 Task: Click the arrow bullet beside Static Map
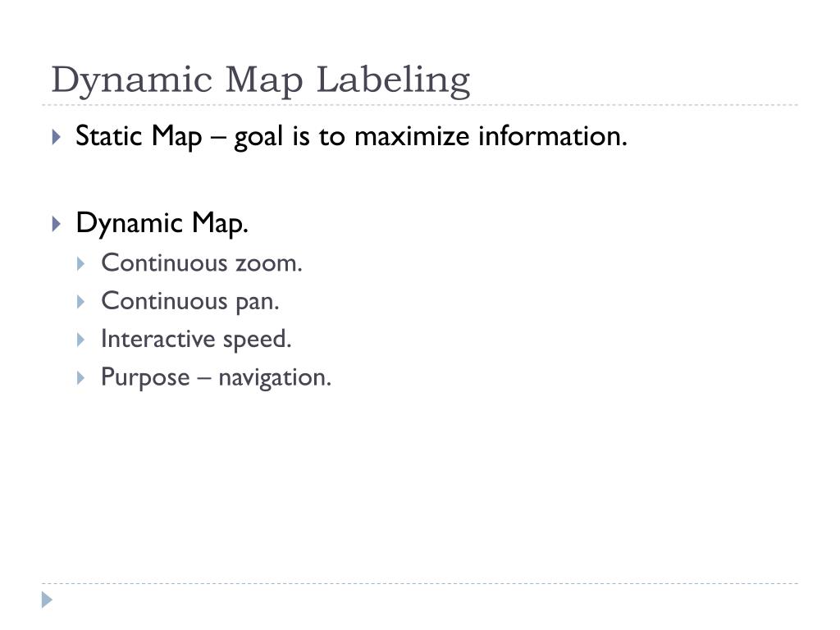[57, 137]
